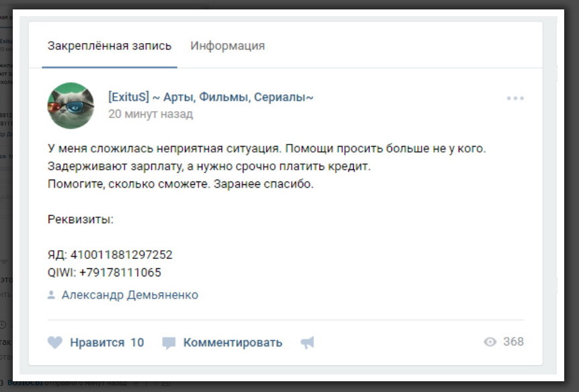Click the comment speech bubble icon
The image size is (579, 392).
click(x=169, y=343)
